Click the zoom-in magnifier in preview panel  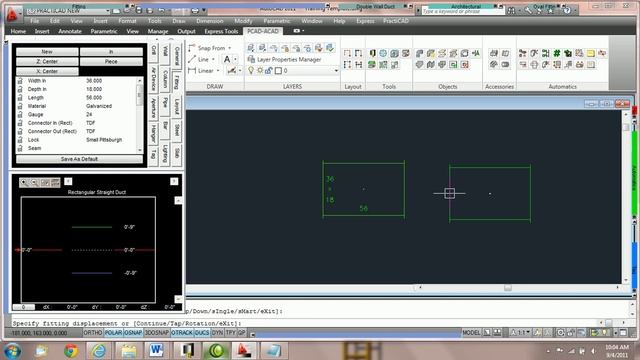(24, 182)
